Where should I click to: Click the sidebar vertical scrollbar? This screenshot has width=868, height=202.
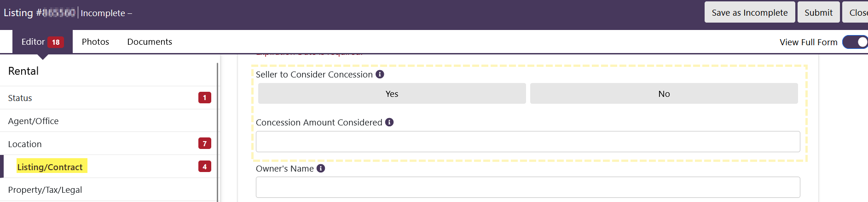(x=218, y=132)
